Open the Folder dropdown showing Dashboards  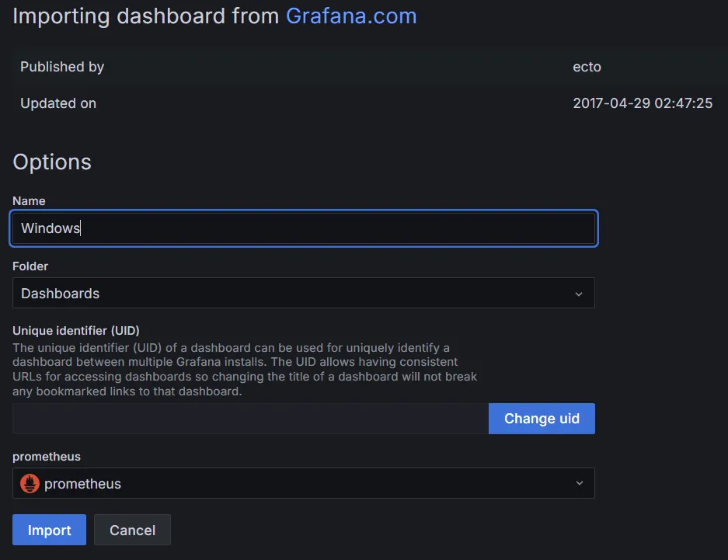pos(304,294)
